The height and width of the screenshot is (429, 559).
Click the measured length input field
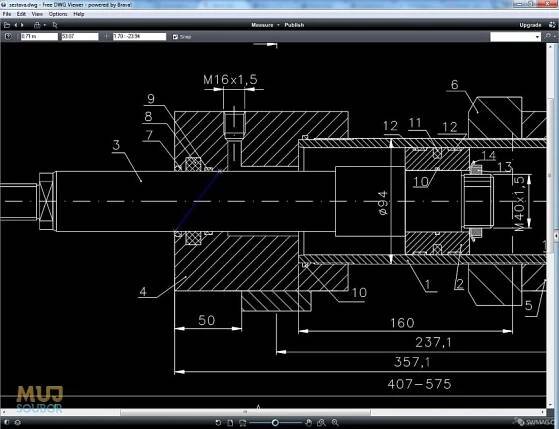[x=39, y=36]
